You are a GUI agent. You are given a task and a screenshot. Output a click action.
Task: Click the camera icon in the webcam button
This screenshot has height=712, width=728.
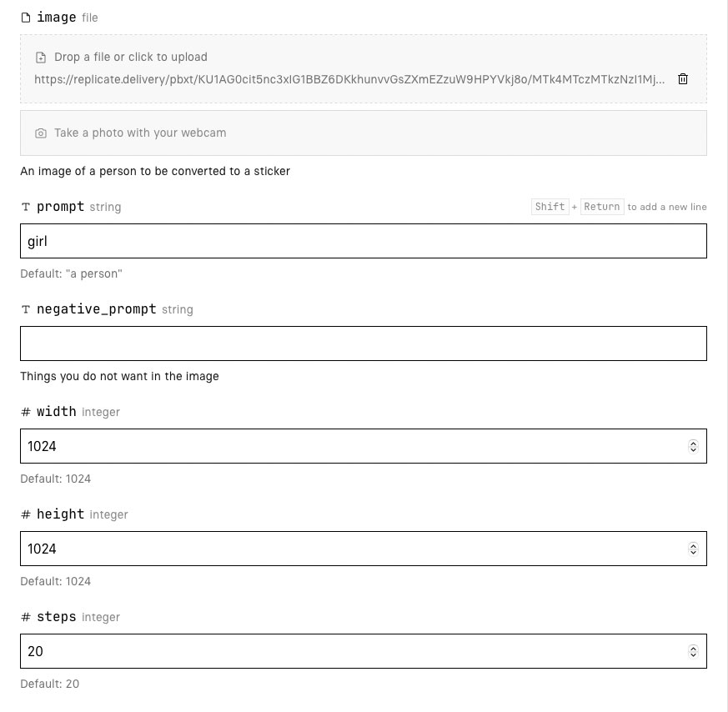coord(41,133)
